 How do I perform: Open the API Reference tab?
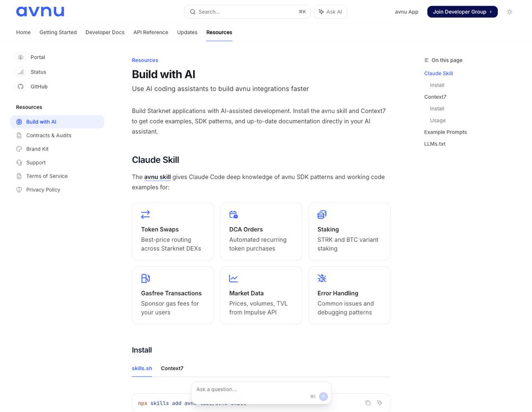pos(151,32)
